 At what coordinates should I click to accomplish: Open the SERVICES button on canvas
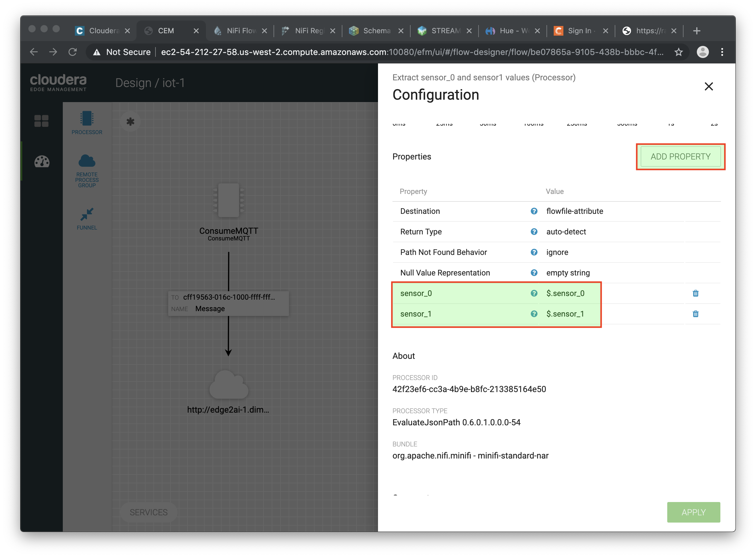pos(149,512)
